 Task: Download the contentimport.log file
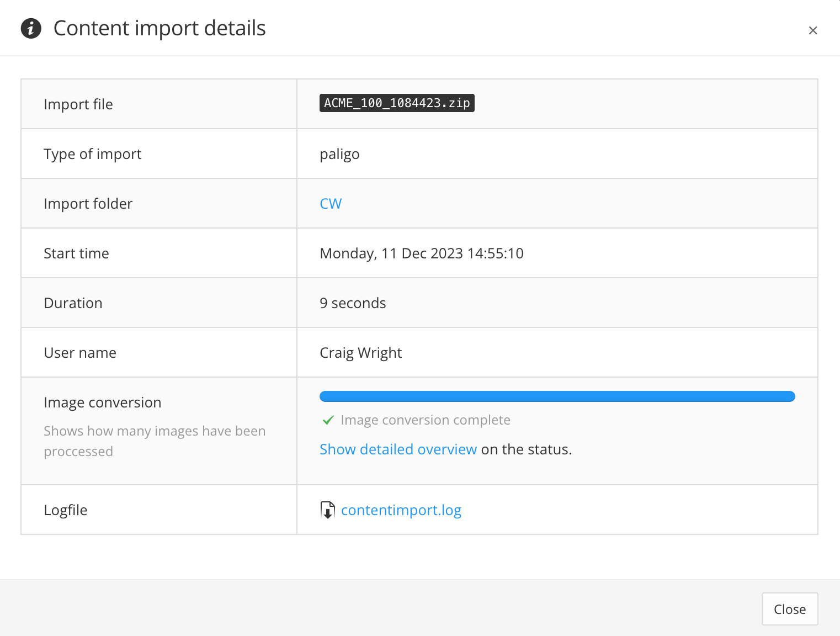[401, 510]
